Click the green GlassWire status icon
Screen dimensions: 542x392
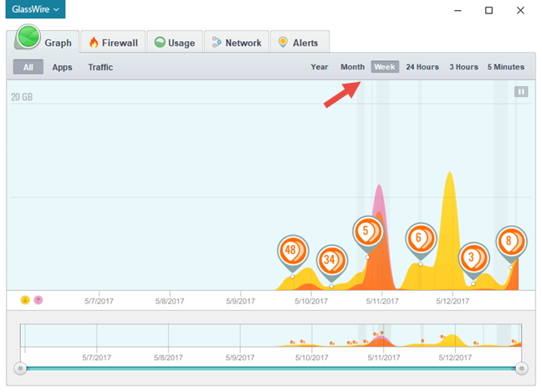(28, 37)
